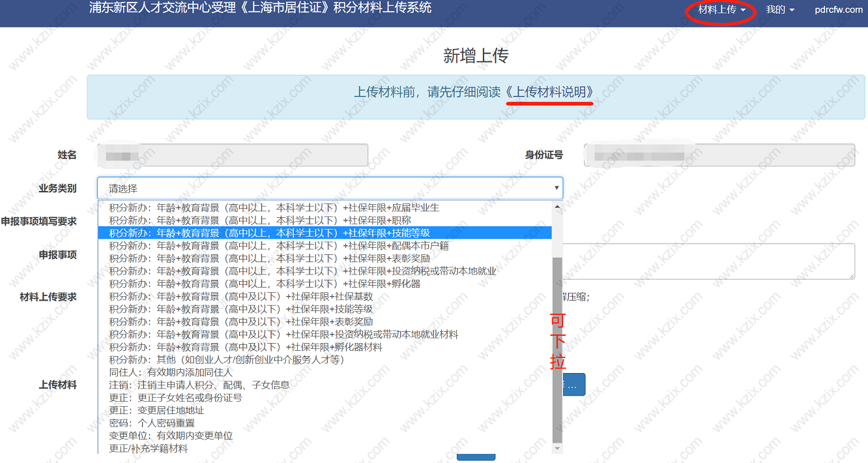The height and width of the screenshot is (463, 868).
Task: Click the 浦东新区人才交流中心 system title
Action: (x=260, y=8)
